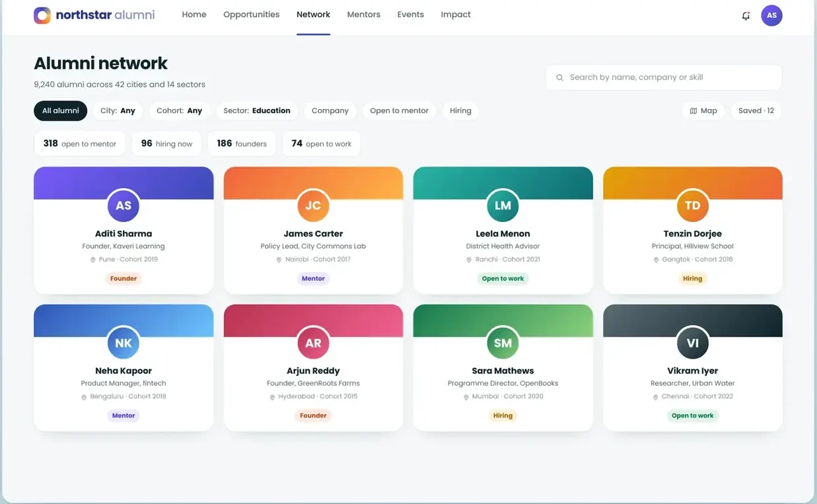Click Neha Kapoor's Mentor badge
The image size is (817, 504).
124,416
